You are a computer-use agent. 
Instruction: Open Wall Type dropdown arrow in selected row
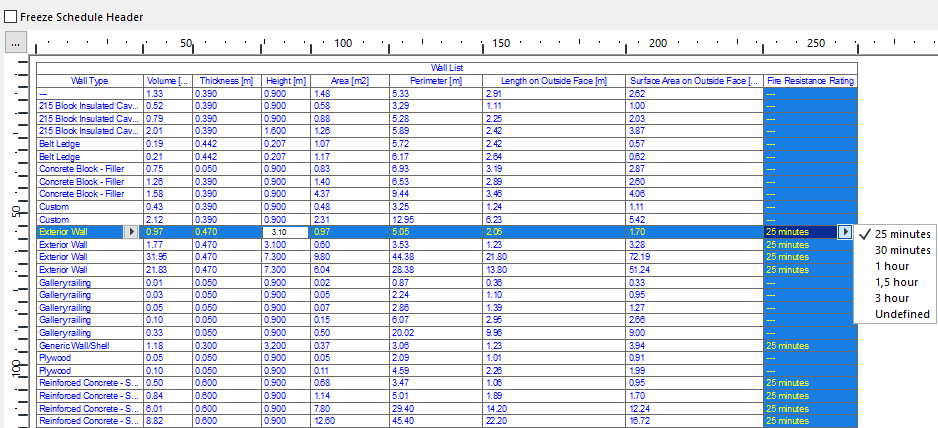131,232
